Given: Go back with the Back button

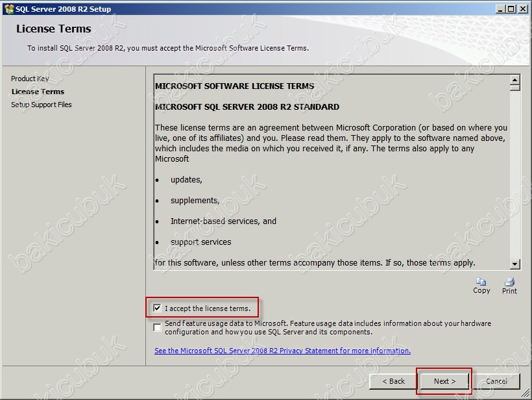Looking at the screenshot, I should tap(394, 381).
